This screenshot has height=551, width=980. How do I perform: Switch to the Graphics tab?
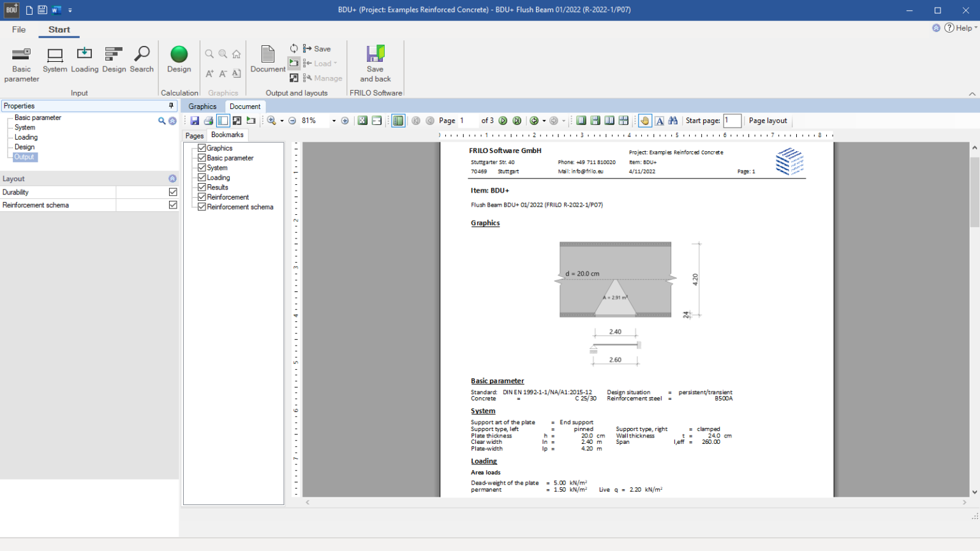click(202, 107)
